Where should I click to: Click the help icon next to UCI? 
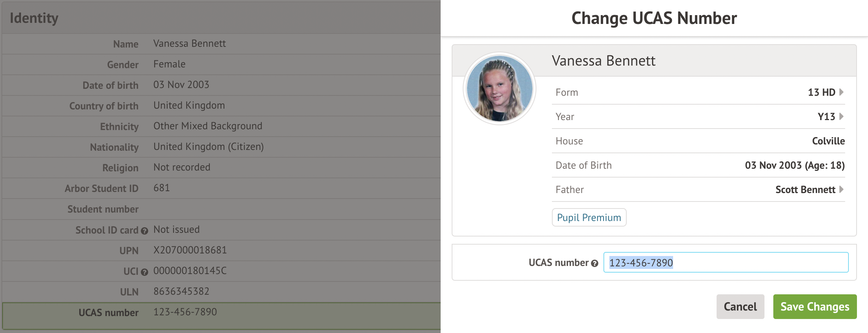[x=144, y=272]
